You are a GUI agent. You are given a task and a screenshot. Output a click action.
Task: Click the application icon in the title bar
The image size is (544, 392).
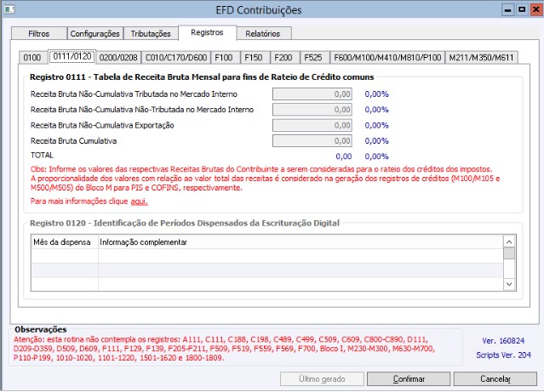pos(9,9)
